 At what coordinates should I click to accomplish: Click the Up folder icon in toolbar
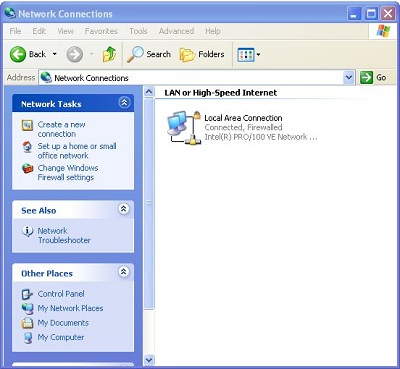tap(109, 54)
